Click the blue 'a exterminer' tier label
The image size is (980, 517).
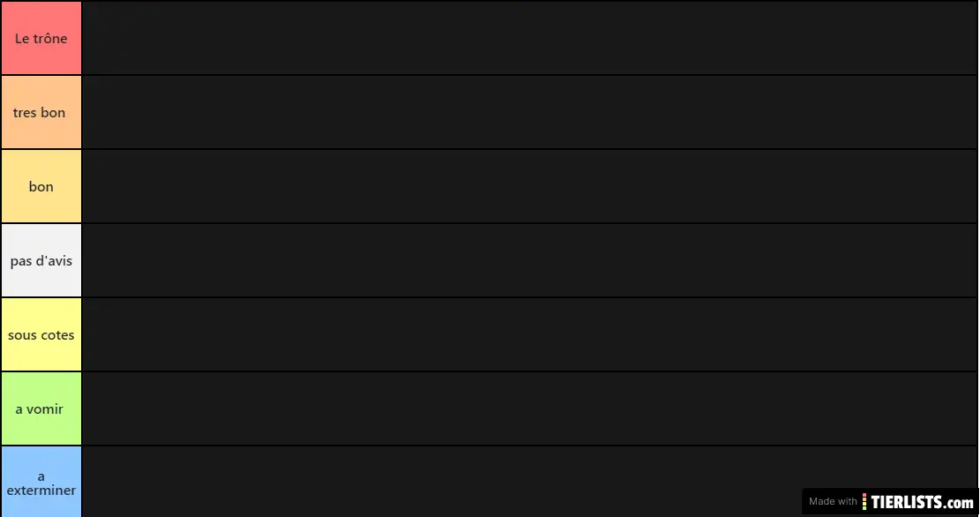point(41,482)
